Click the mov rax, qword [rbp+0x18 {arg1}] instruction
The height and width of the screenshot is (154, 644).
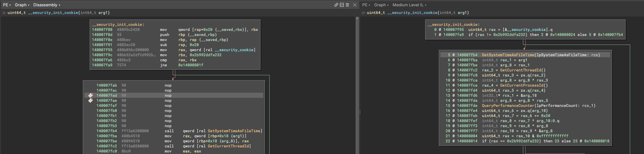[205, 136]
